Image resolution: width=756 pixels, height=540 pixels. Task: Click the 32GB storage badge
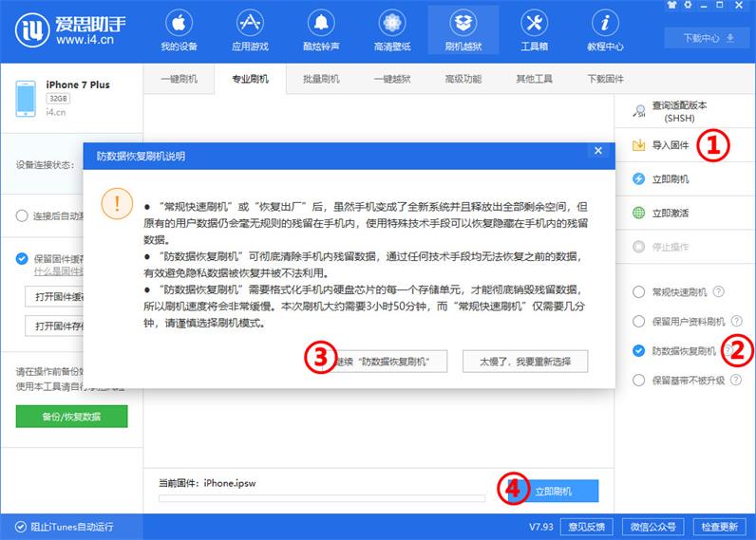tap(58, 99)
